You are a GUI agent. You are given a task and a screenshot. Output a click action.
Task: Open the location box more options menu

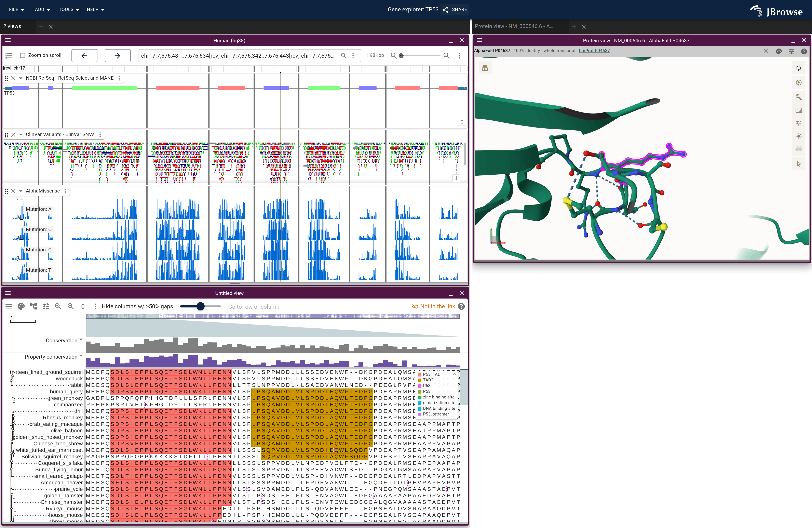point(353,55)
